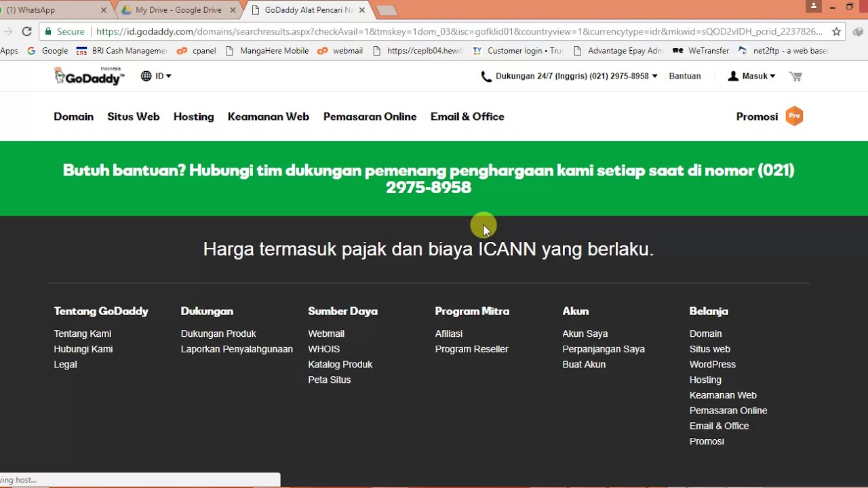Click the Pro promotion badge icon
Image resolution: width=868 pixels, height=488 pixels.
(x=794, y=116)
